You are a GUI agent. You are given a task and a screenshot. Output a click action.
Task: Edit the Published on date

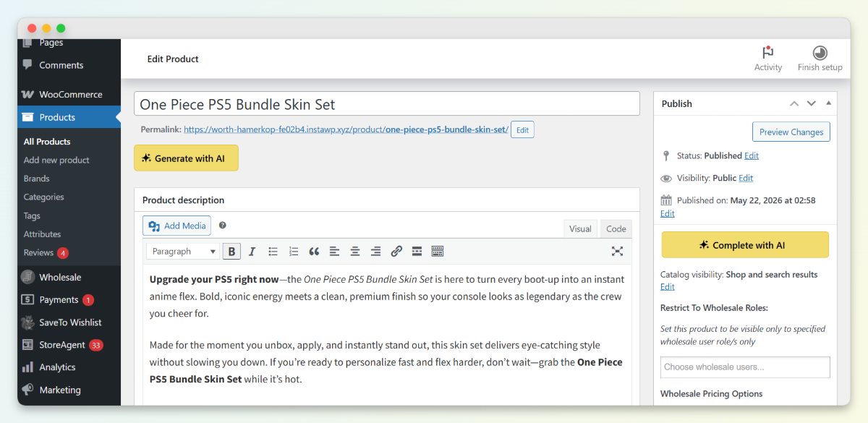pyautogui.click(x=667, y=213)
